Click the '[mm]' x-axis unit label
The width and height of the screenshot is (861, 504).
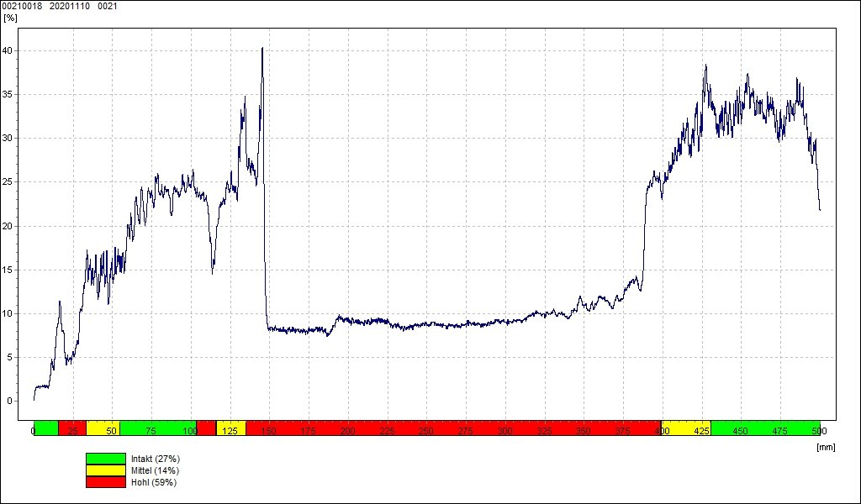(827, 447)
